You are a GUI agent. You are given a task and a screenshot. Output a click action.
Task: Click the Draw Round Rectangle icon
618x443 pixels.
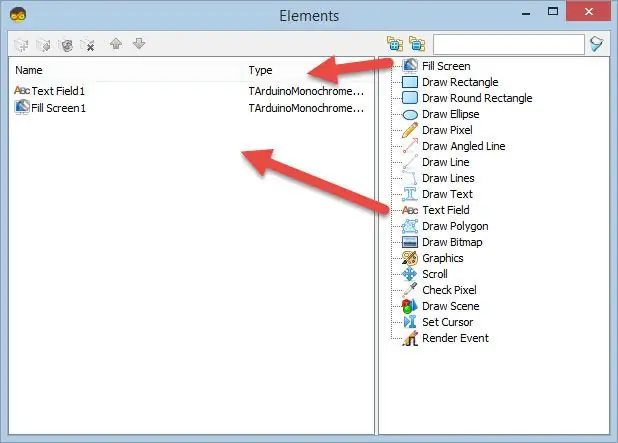click(410, 98)
